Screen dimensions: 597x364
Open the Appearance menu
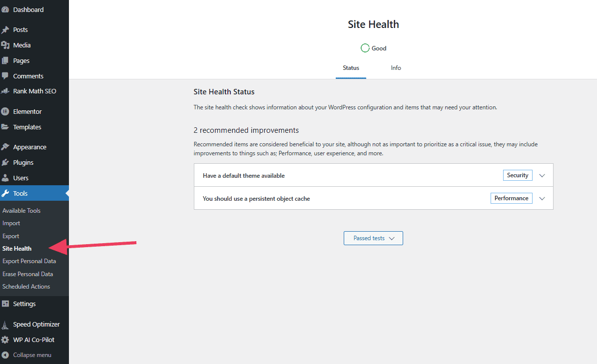pos(28,146)
